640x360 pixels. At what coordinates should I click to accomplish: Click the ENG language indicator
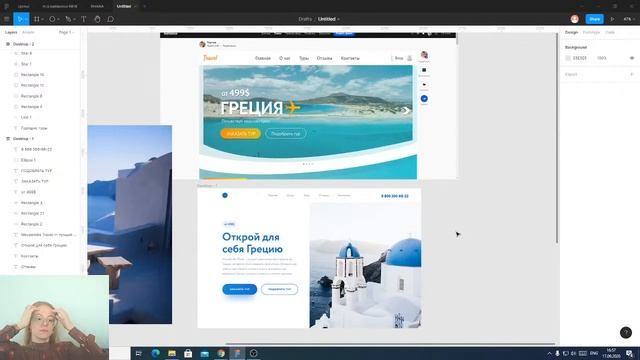594,353
